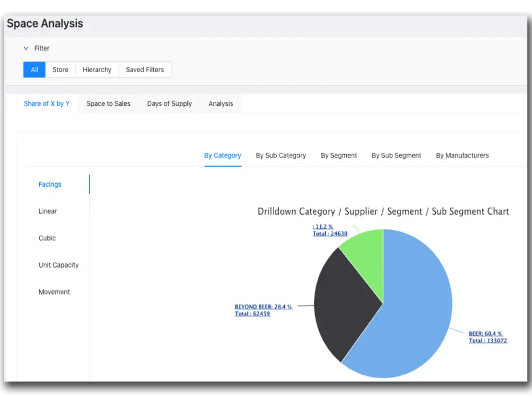532x397 pixels.
Task: Pick Cubic metric from sidebar
Action: (47, 238)
